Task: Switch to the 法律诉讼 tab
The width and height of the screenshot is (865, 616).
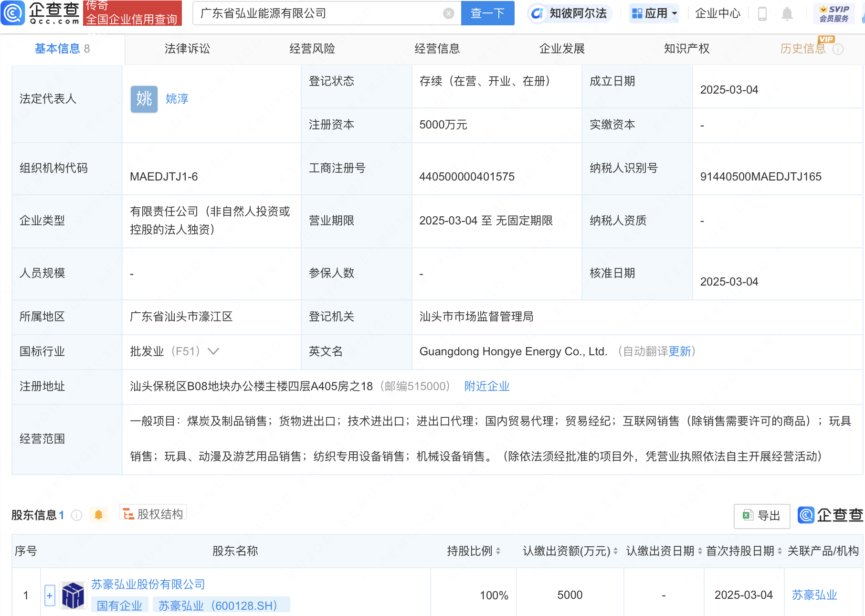Action: [187, 49]
